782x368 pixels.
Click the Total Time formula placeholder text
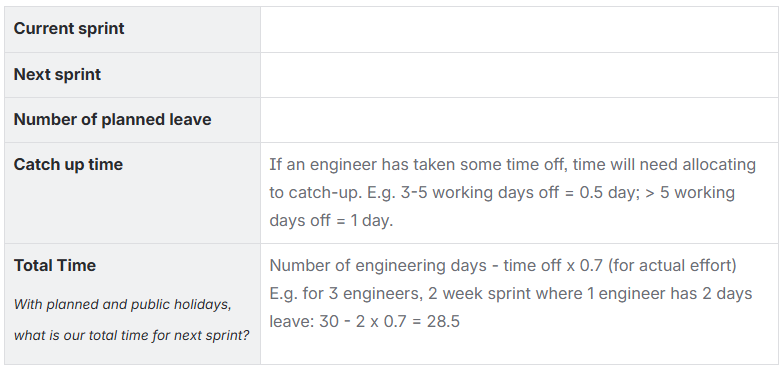(x=511, y=293)
